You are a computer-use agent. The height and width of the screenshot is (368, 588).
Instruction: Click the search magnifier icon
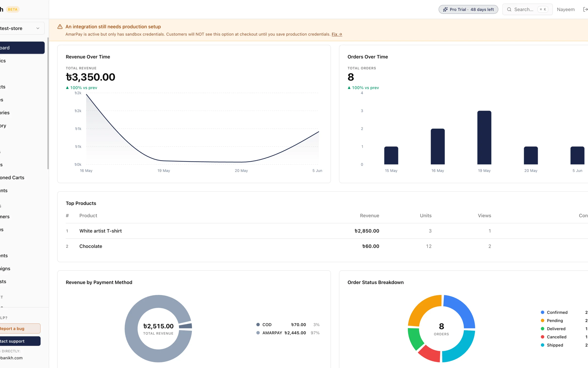pyautogui.click(x=509, y=9)
